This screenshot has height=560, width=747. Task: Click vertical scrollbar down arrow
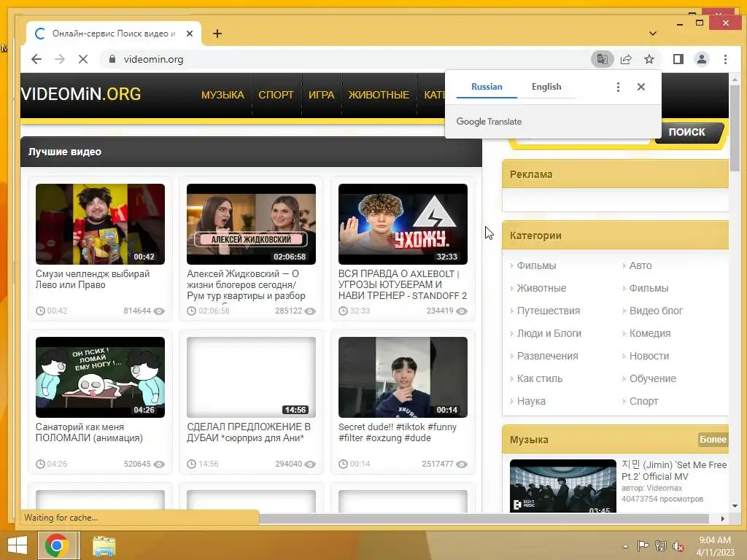[x=735, y=506]
